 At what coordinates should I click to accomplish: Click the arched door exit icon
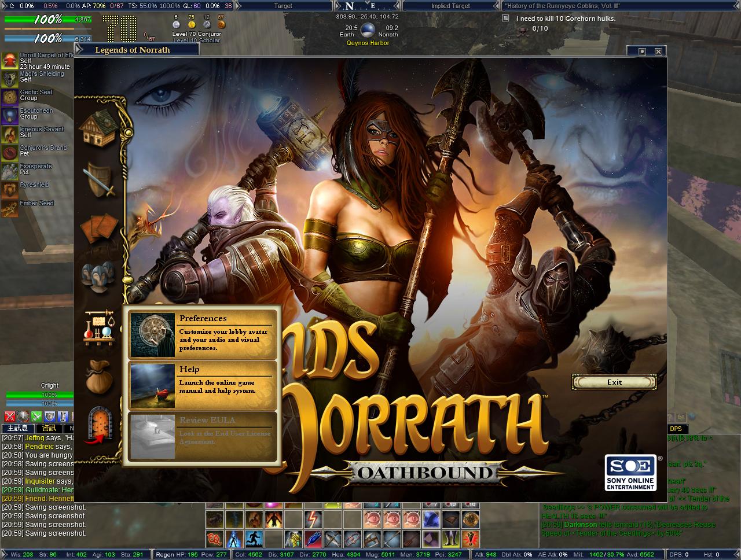coord(98,425)
